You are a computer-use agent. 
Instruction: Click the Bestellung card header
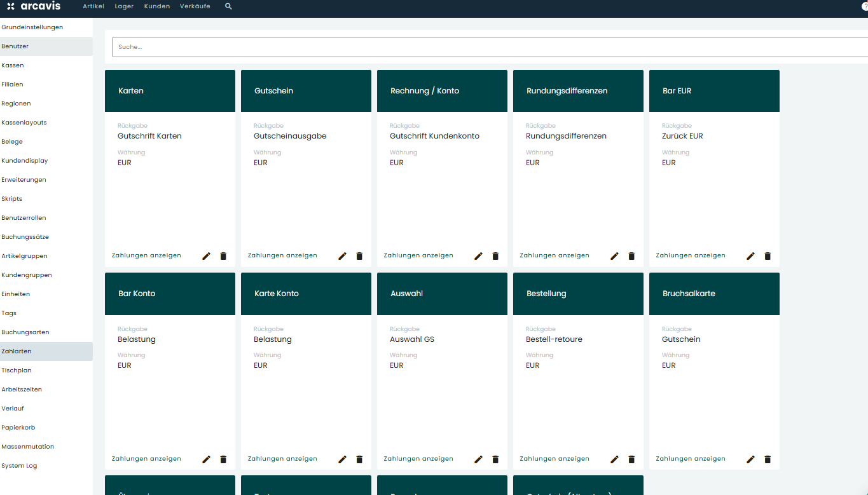coord(578,294)
